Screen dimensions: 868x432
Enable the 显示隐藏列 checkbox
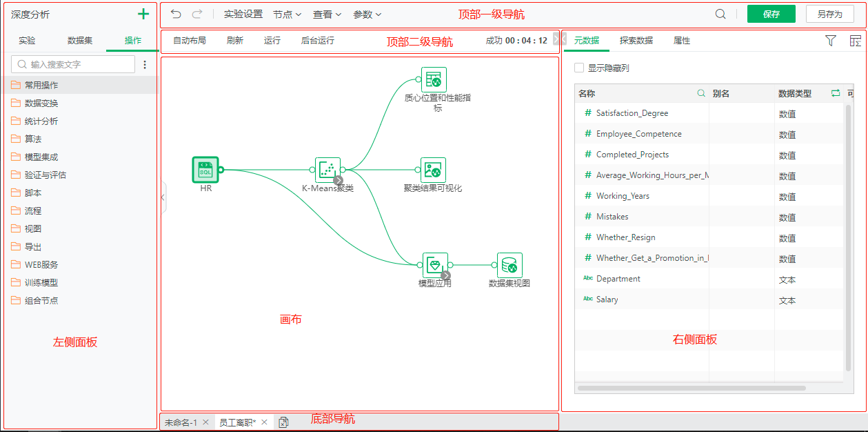tap(579, 68)
